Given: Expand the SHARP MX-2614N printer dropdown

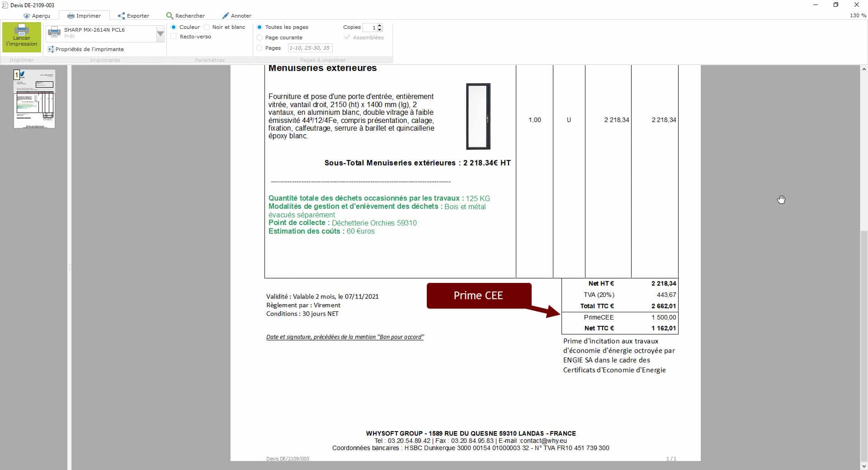Looking at the screenshot, I should (x=160, y=34).
